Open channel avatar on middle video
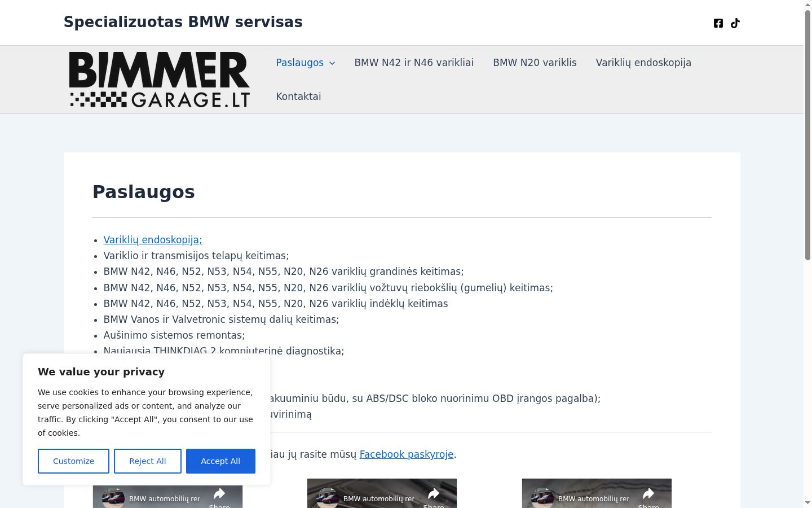The image size is (812, 508). pos(328,498)
